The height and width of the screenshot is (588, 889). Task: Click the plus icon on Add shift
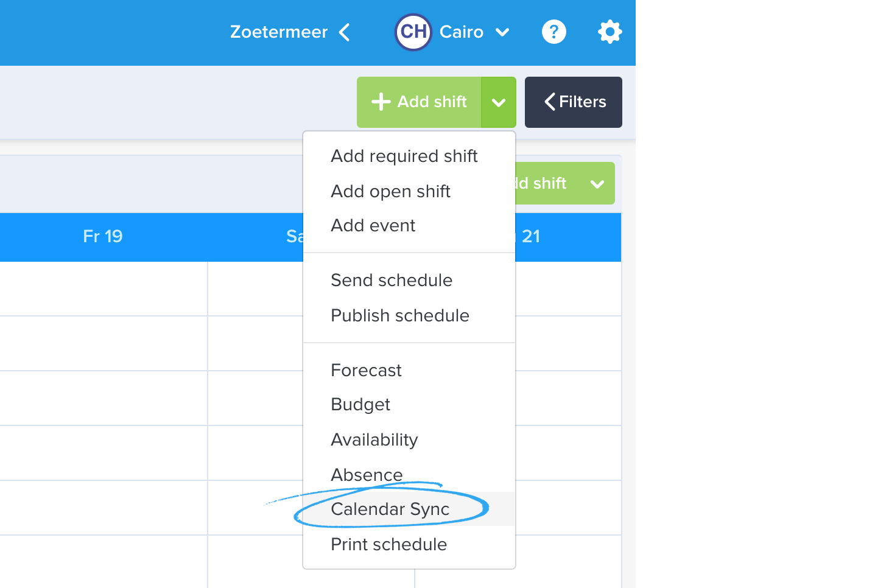point(381,102)
